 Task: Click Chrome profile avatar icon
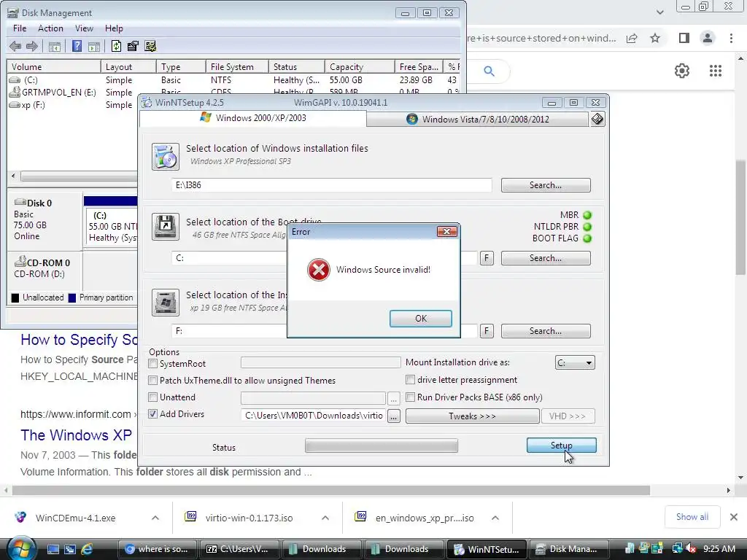708,38
